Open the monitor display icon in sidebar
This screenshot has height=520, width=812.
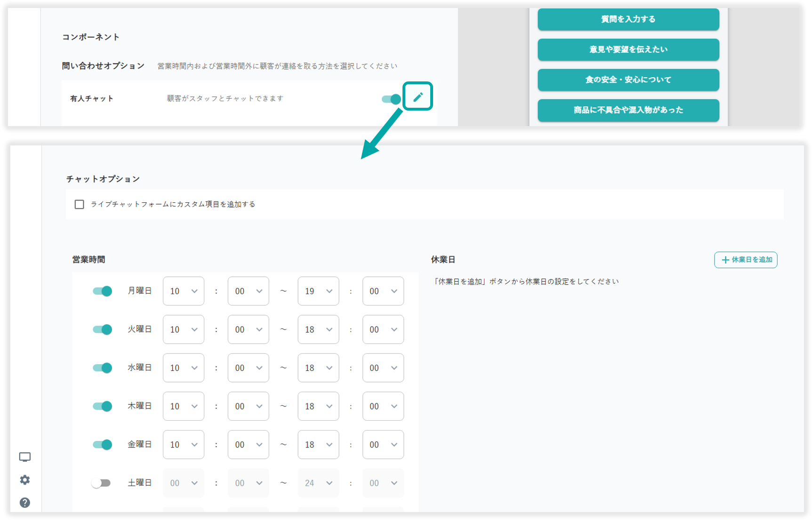(x=25, y=457)
